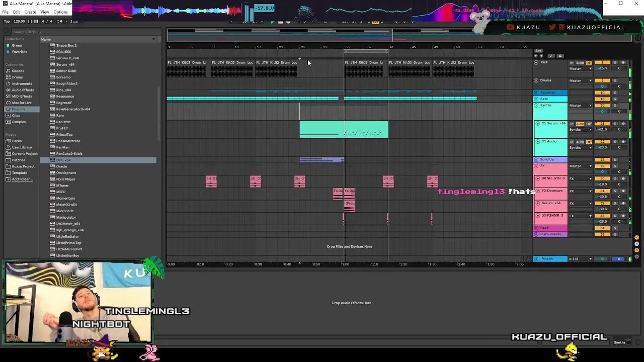
Task: Set 21 Serum_x64 monitor to Auto
Action: point(580,124)
